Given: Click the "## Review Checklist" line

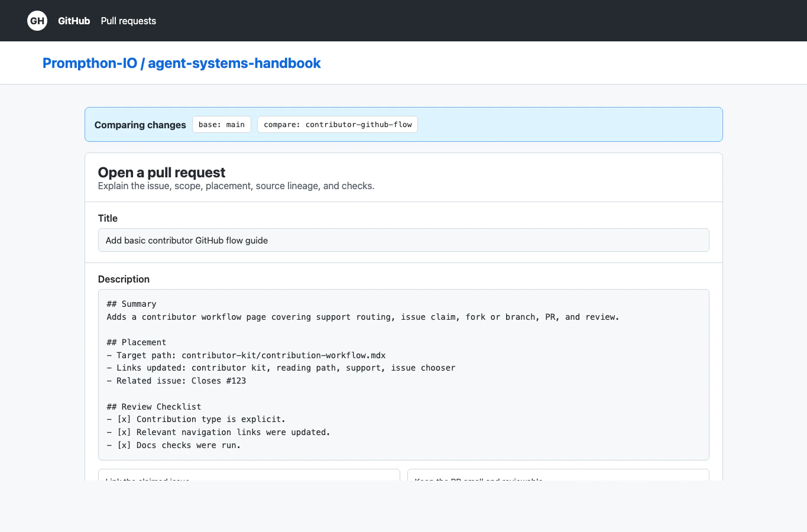Looking at the screenshot, I should 154,407.
